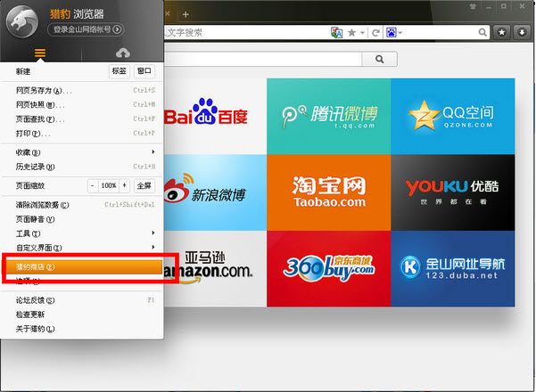536x392 pixels.
Task: Open the YOUKU 优酷 tile
Action: tap(452, 192)
